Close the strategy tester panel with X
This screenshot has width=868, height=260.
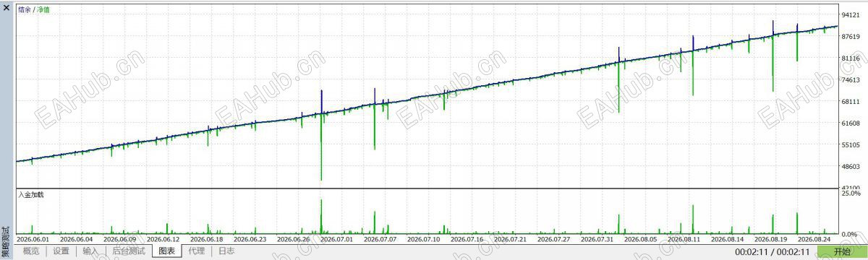(7, 7)
